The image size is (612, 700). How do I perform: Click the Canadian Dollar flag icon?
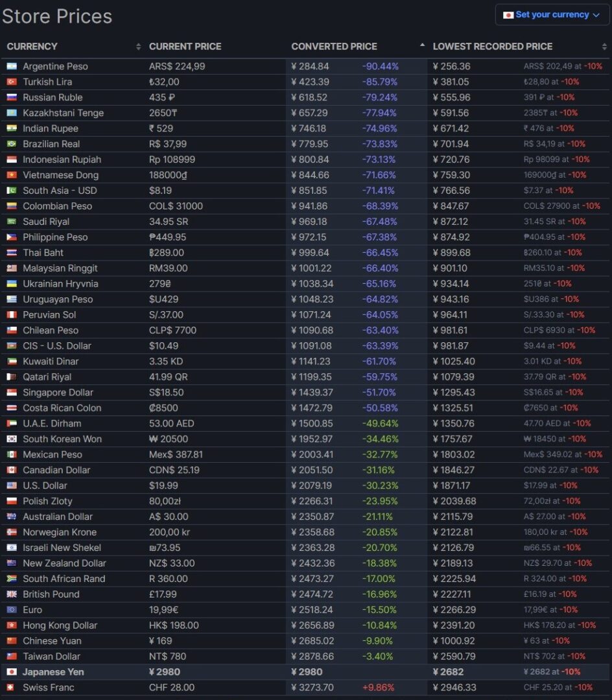tap(11, 470)
